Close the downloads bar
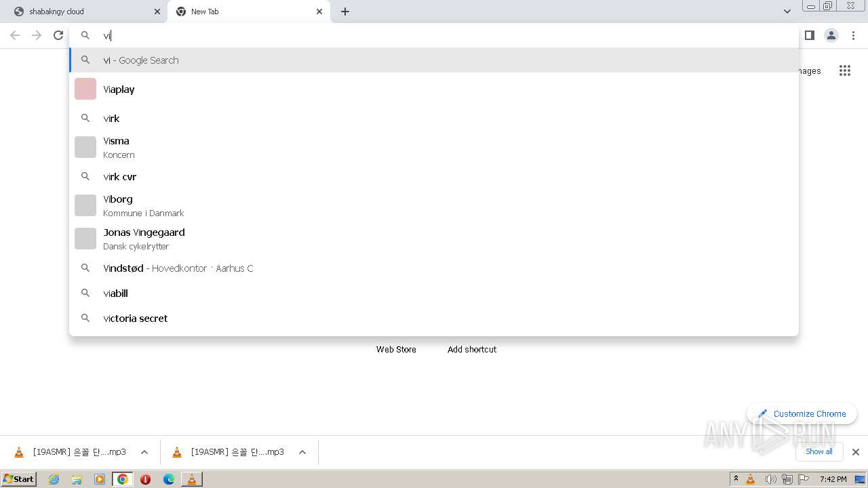 tap(856, 452)
